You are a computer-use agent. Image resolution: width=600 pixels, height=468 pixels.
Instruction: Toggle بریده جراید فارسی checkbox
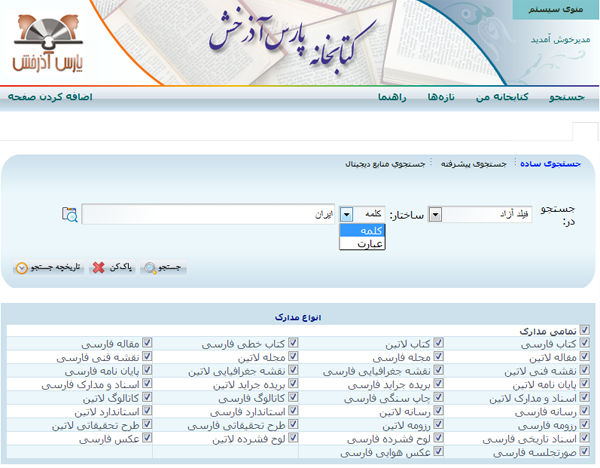(438, 383)
